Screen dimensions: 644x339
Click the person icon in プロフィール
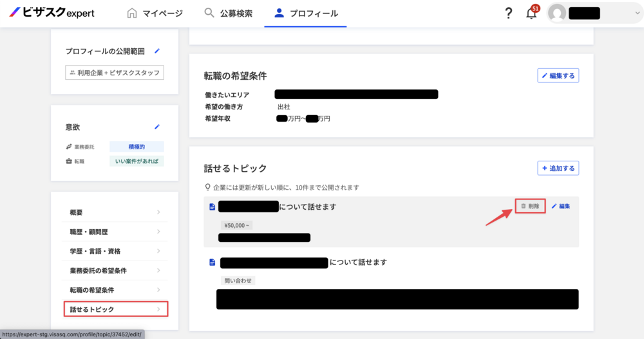coord(279,13)
